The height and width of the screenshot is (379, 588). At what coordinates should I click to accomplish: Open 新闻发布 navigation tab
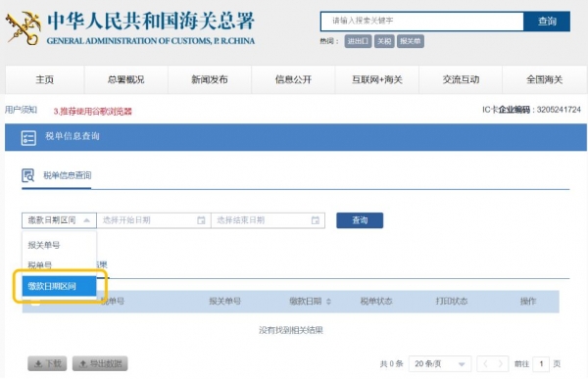click(x=210, y=79)
